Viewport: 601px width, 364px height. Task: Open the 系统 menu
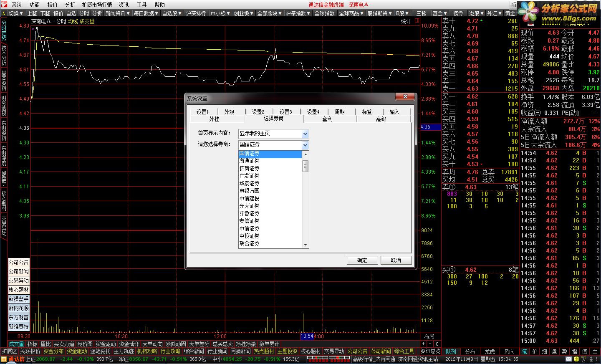[17, 5]
